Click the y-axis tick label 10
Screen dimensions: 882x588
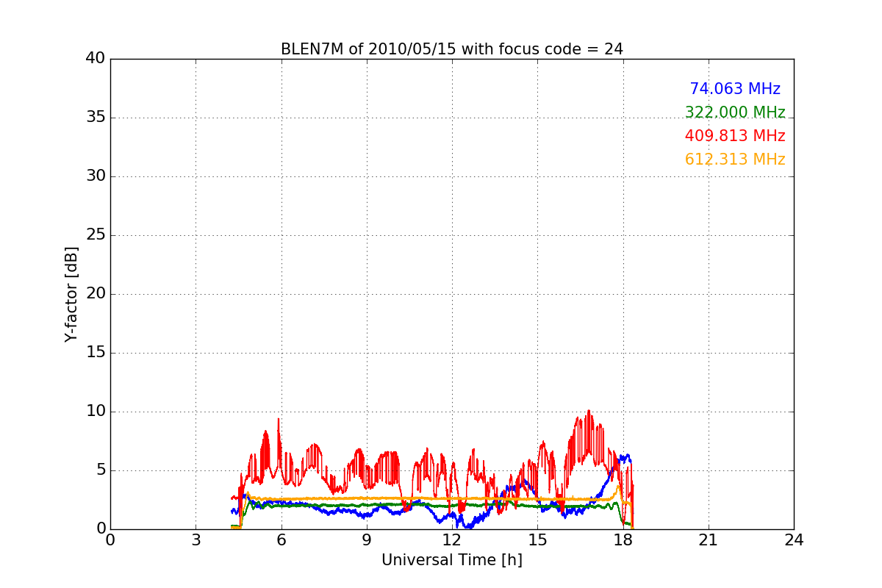pyautogui.click(x=96, y=412)
